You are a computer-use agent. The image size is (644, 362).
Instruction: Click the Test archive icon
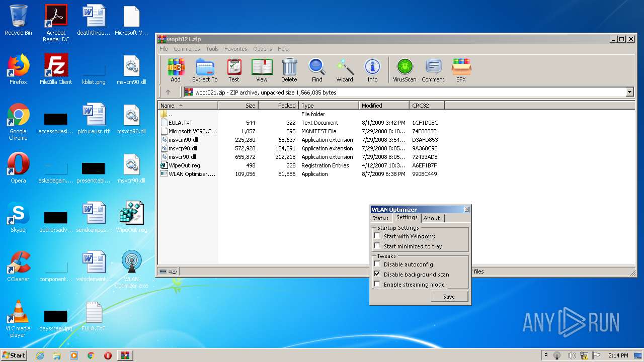[x=234, y=70]
